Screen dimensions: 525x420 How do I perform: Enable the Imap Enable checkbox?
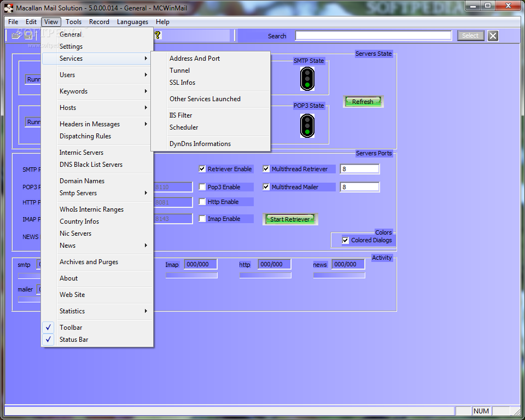click(x=202, y=219)
